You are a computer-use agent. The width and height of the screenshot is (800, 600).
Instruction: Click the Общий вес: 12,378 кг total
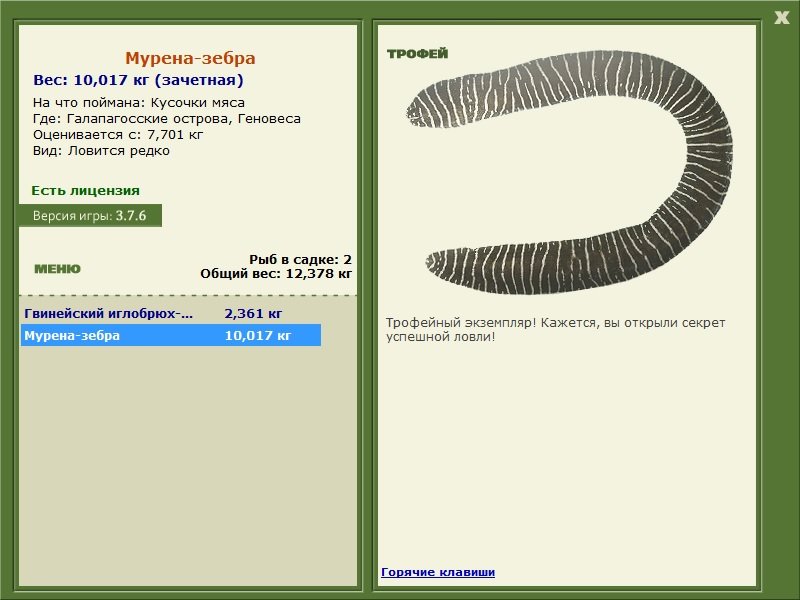click(x=276, y=273)
